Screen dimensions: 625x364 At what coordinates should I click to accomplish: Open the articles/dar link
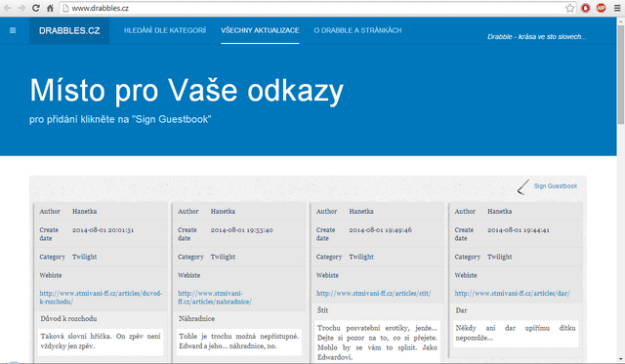(x=512, y=294)
